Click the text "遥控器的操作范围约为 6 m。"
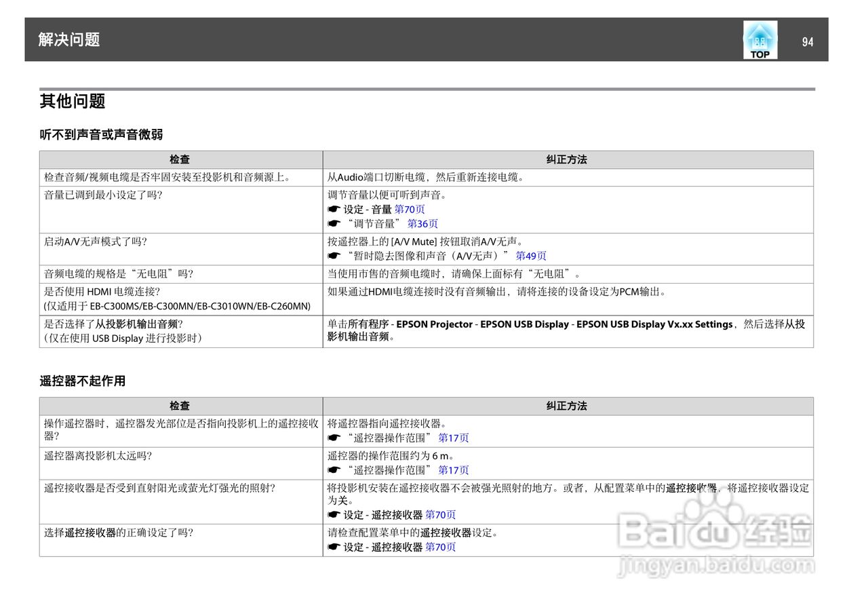Image resolution: width=868 pixels, height=614 pixels. [x=391, y=456]
